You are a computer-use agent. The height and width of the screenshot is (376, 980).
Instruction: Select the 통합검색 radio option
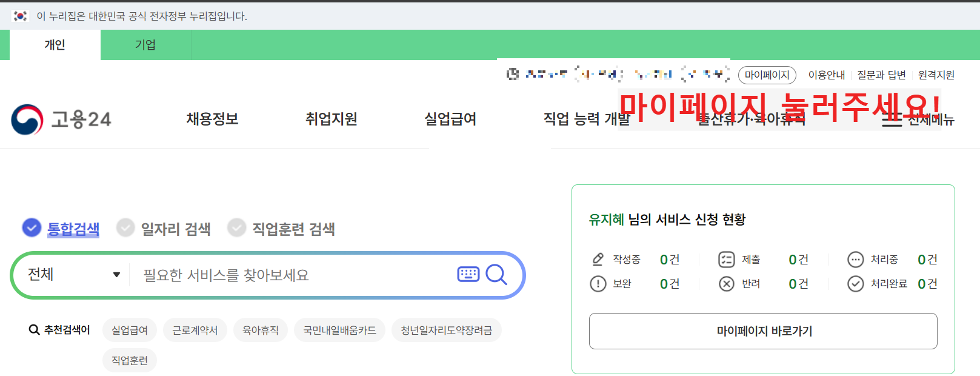pos(61,229)
